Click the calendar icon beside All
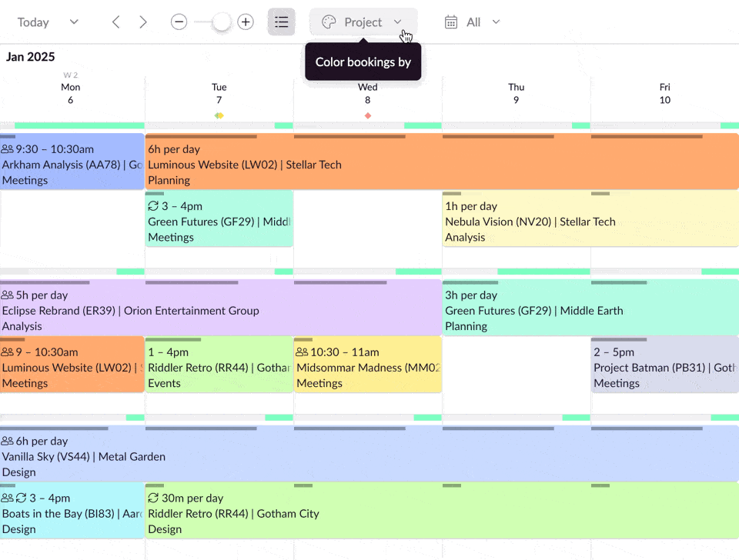739x560 pixels. tap(451, 22)
